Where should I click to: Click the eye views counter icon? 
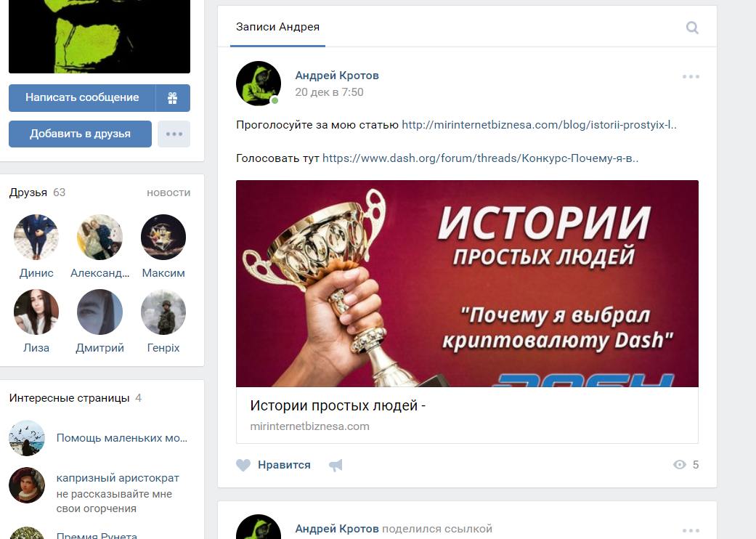point(679,465)
